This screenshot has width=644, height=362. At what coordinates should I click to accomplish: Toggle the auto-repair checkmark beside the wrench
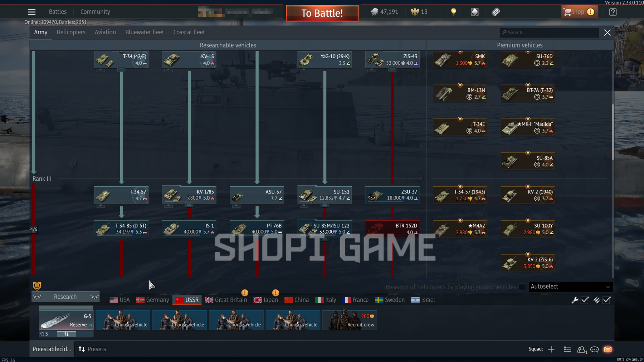[x=585, y=300]
